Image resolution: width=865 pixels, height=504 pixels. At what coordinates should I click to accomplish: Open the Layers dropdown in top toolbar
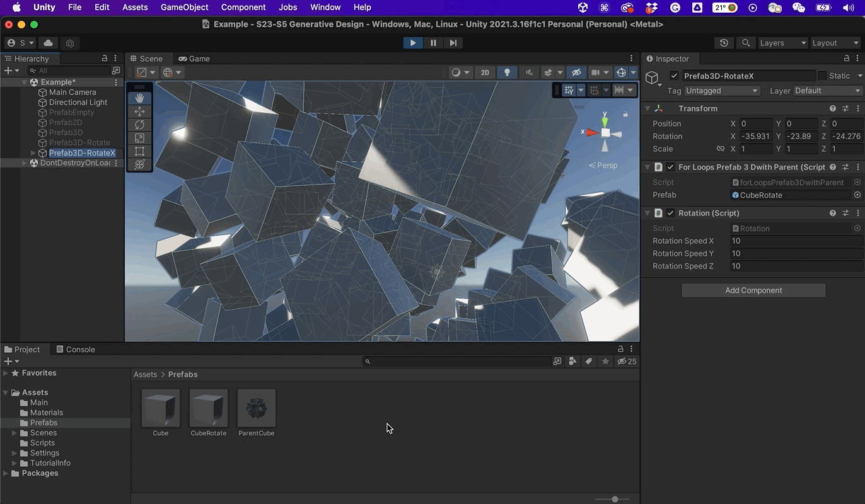[x=782, y=43]
